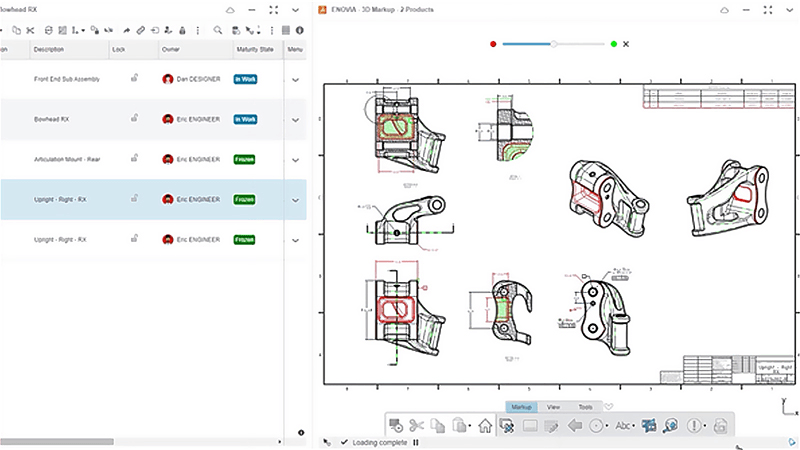
Task: Toggle the lock on the Bowhead RX row
Action: pyautogui.click(x=133, y=118)
